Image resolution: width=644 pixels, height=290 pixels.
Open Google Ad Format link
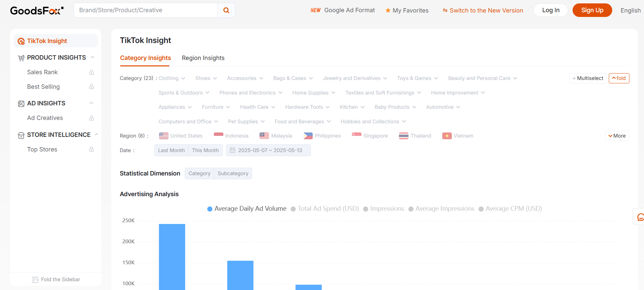[350, 11]
